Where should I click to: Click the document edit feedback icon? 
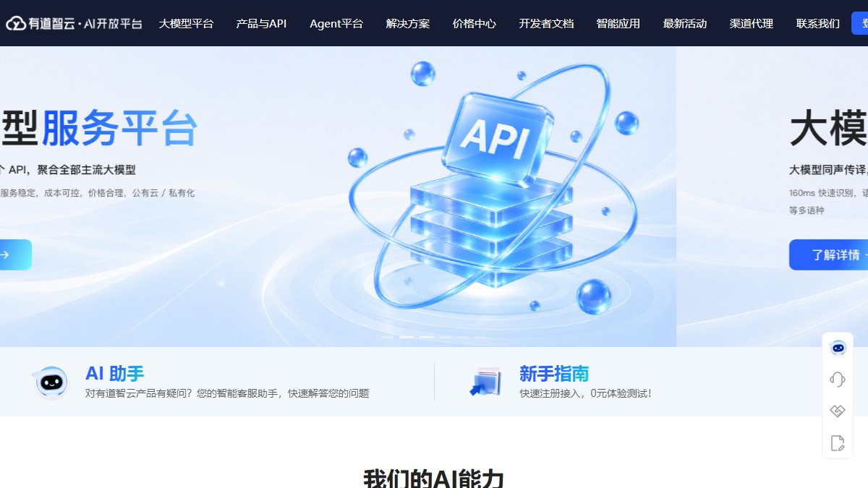coord(838,443)
